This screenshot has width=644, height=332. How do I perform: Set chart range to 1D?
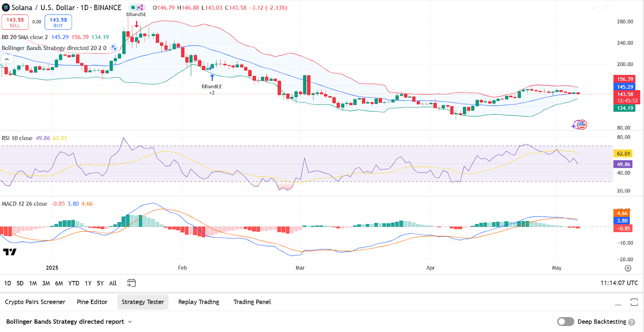8,283
